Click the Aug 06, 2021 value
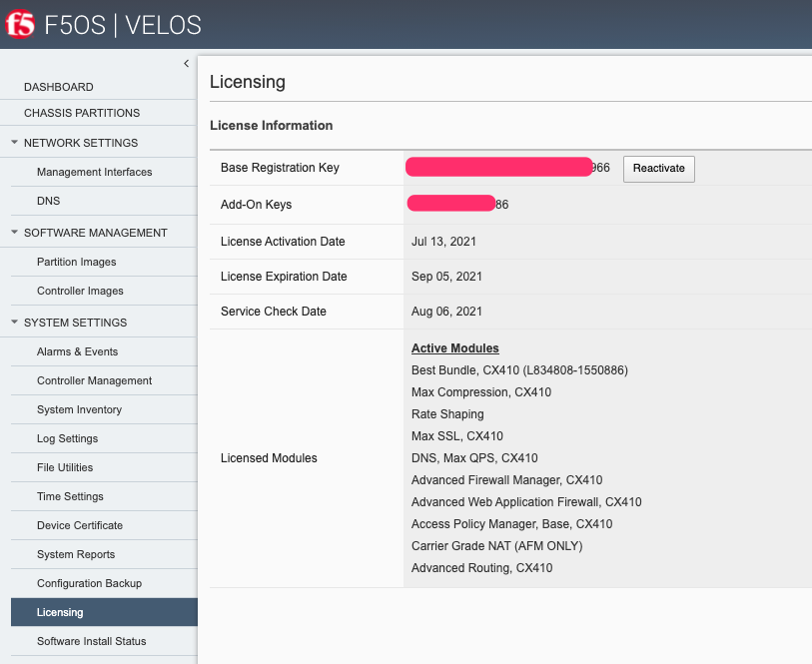This screenshot has width=812, height=664. pos(446,312)
